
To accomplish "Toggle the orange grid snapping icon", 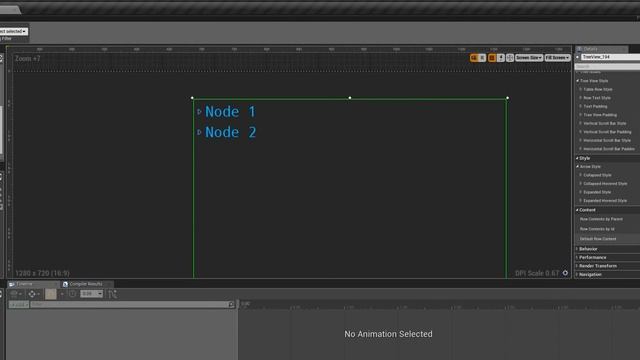I will (x=492, y=58).
